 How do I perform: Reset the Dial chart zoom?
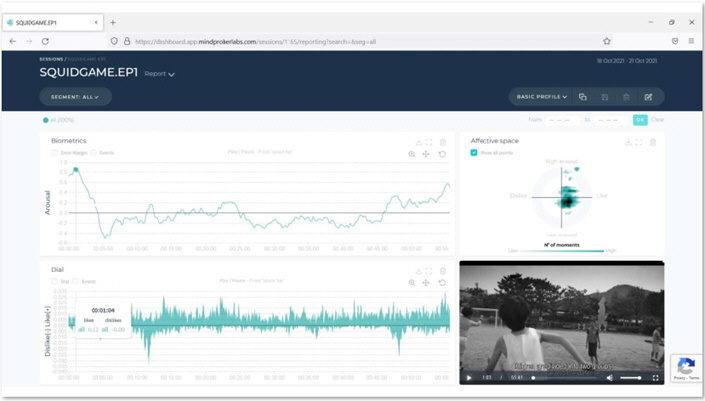(442, 283)
